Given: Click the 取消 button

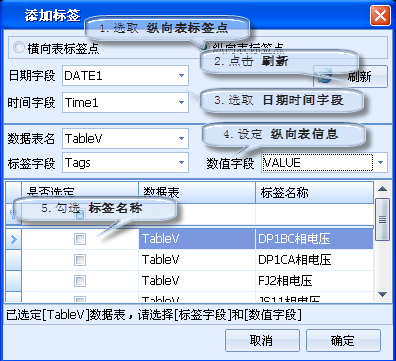Looking at the screenshot, I should (x=262, y=340).
